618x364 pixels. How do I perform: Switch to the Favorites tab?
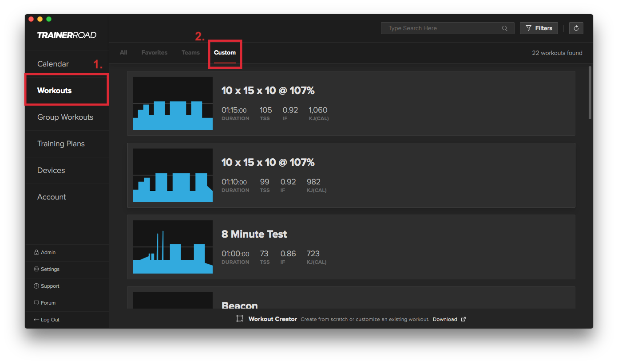(154, 52)
